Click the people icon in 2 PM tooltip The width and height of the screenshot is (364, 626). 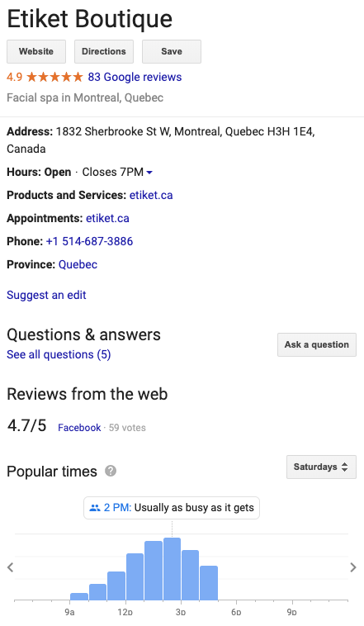click(x=95, y=508)
